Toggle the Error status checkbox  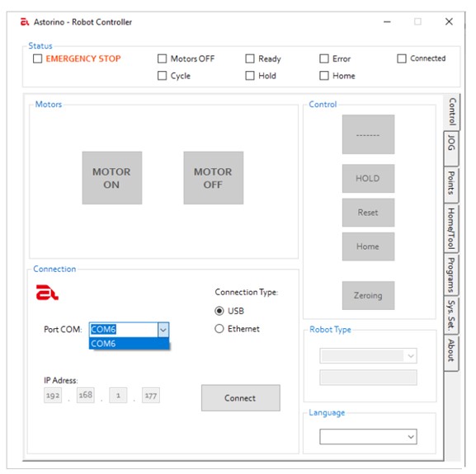click(x=324, y=59)
